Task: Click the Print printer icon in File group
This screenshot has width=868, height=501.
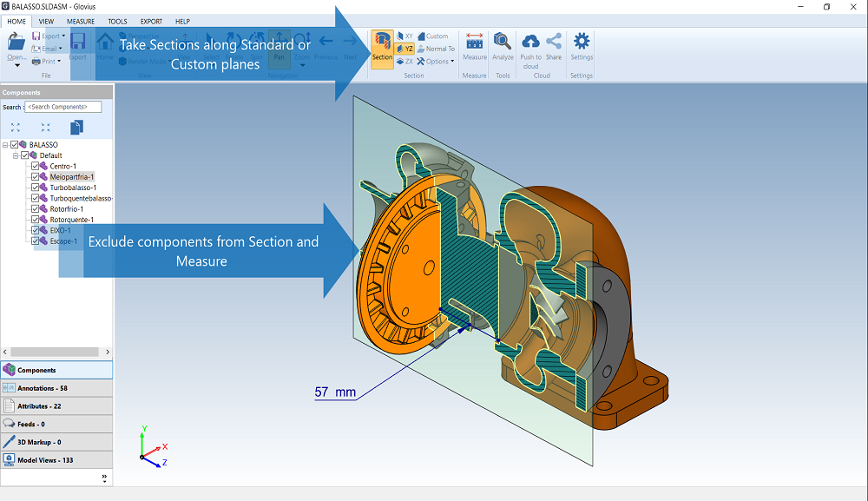Action: pyautogui.click(x=36, y=62)
